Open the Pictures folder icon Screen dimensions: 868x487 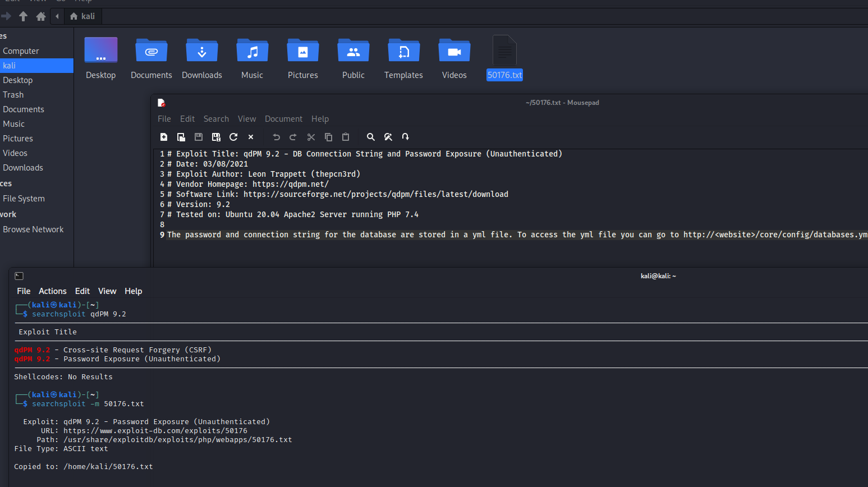(303, 50)
